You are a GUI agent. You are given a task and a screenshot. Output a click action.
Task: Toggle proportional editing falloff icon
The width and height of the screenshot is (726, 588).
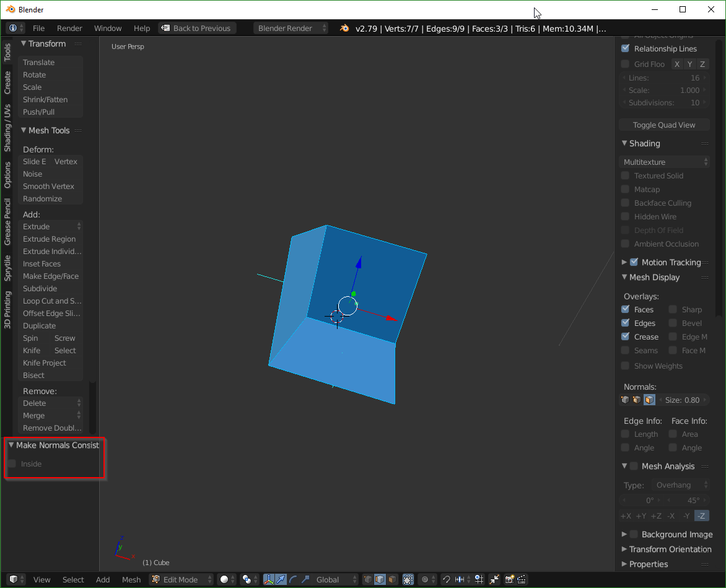425,579
